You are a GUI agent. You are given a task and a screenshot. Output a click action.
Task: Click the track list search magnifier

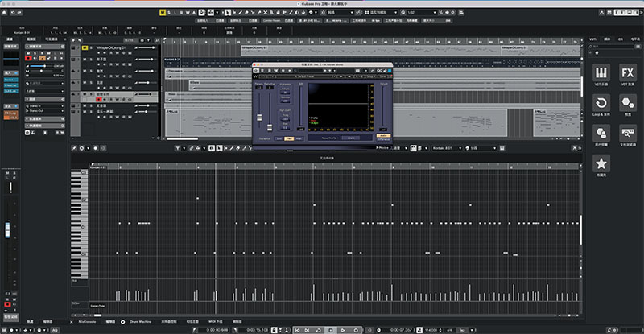click(157, 40)
